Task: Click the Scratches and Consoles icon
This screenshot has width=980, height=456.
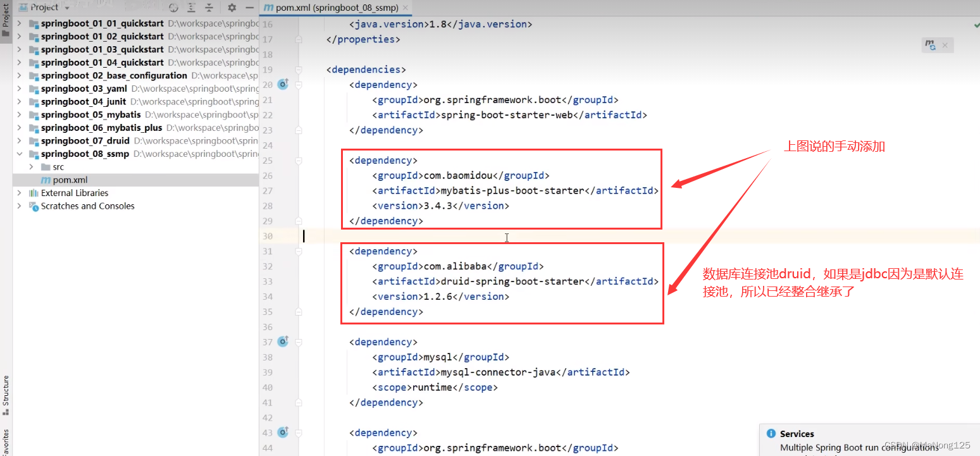Action: pos(34,206)
